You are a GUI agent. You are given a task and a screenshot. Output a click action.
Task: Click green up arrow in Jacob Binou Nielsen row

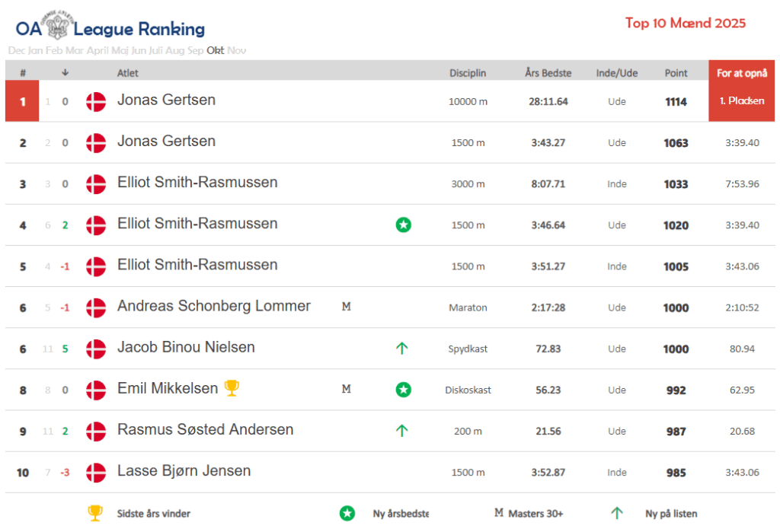(x=402, y=349)
